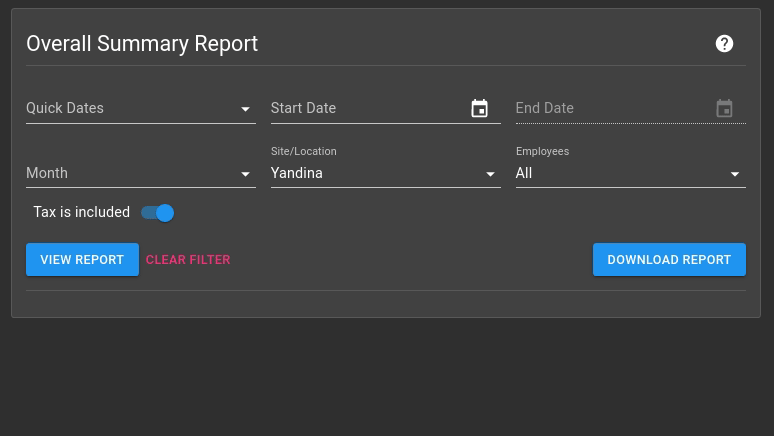
Task: Focus the Start Date input field
Action: (x=365, y=109)
